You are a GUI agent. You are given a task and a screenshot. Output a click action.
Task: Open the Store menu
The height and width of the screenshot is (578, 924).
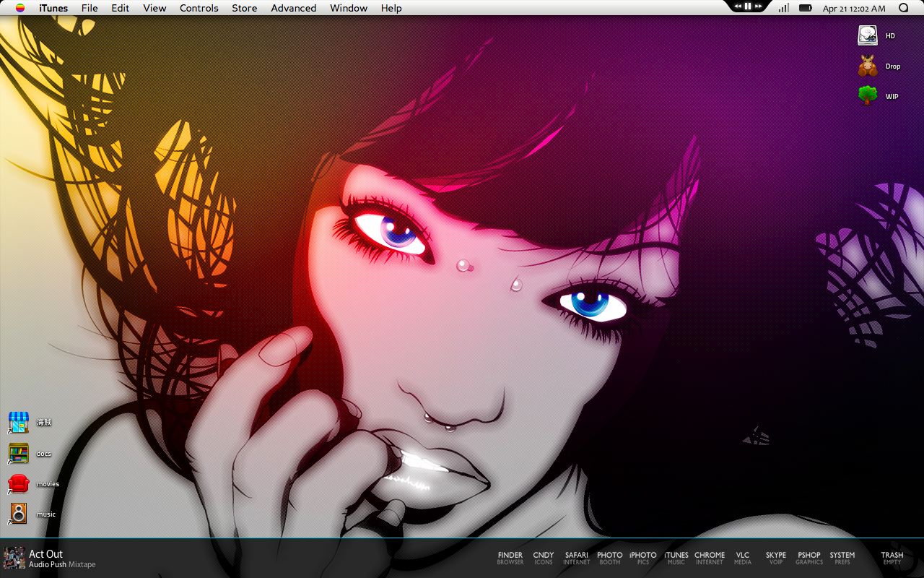coord(245,8)
